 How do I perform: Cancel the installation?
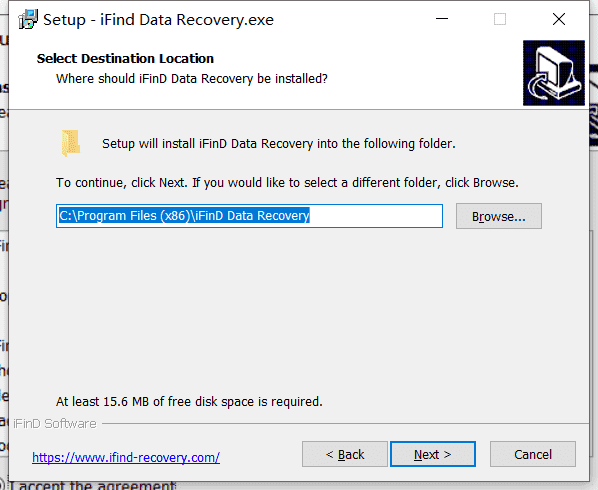pyautogui.click(x=533, y=454)
